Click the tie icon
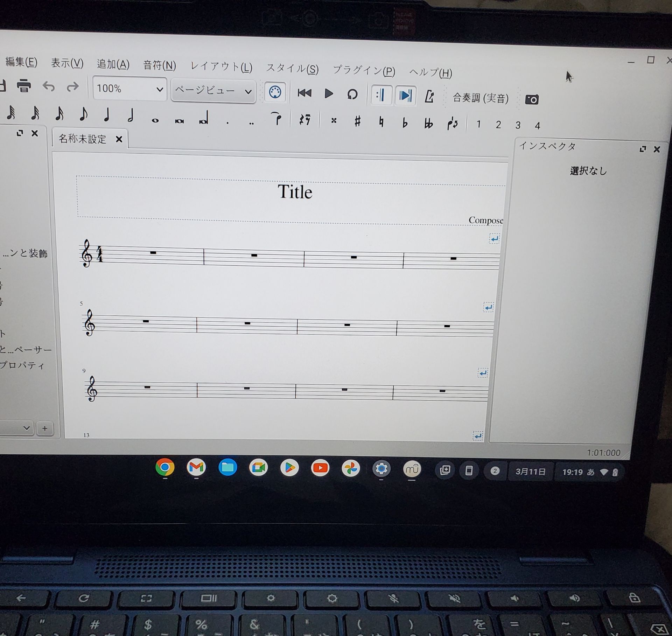672x636 pixels. (x=276, y=119)
